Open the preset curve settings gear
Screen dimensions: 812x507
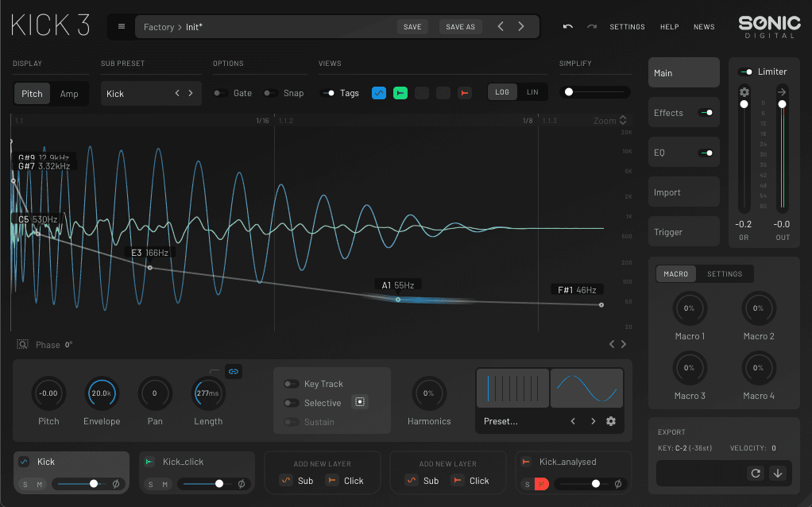pyautogui.click(x=611, y=421)
